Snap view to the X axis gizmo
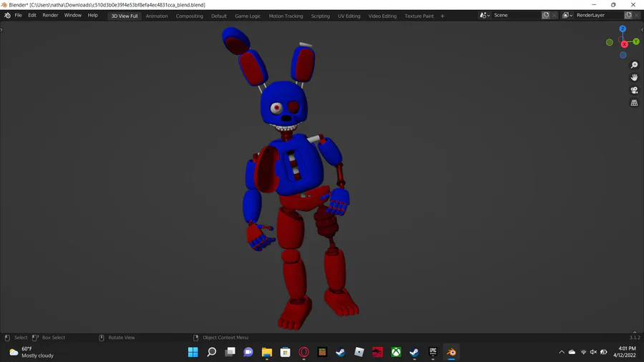Viewport: 644px width, 362px height. click(x=624, y=44)
